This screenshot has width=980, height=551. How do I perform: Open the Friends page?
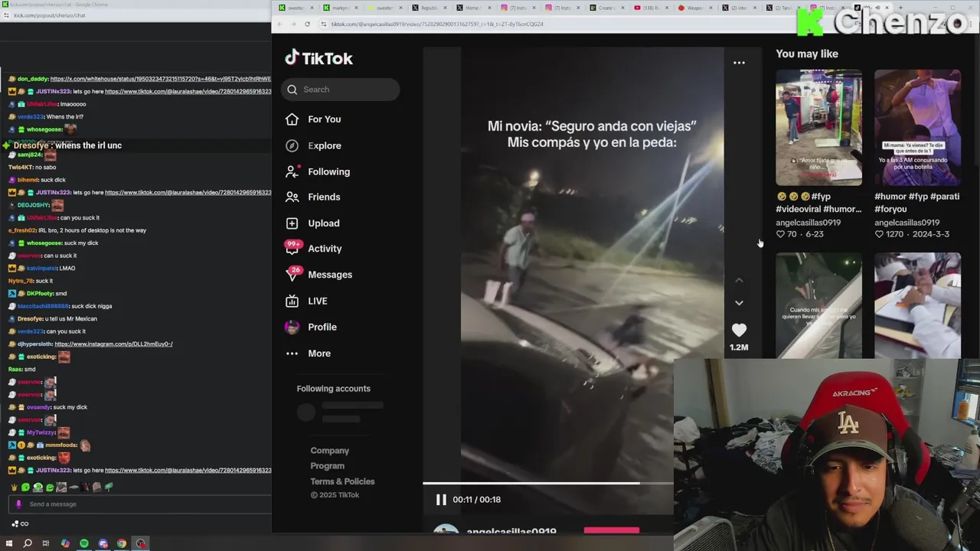324,197
